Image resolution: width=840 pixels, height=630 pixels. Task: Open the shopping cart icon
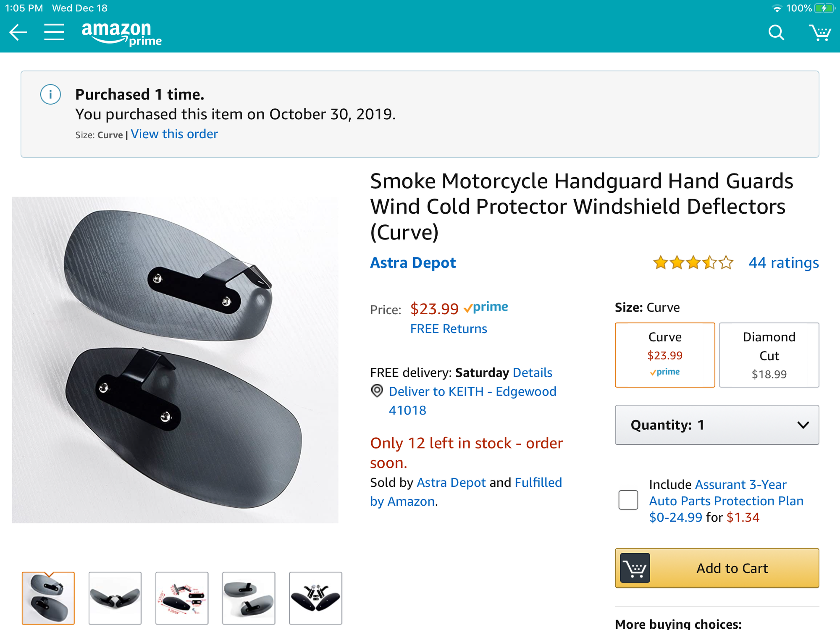[819, 32]
